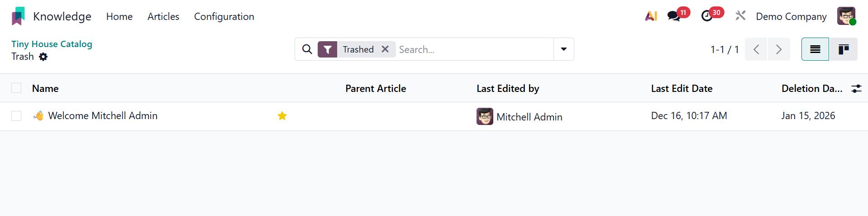The height and width of the screenshot is (216, 868).
Task: Switch to kanban view
Action: [843, 49]
